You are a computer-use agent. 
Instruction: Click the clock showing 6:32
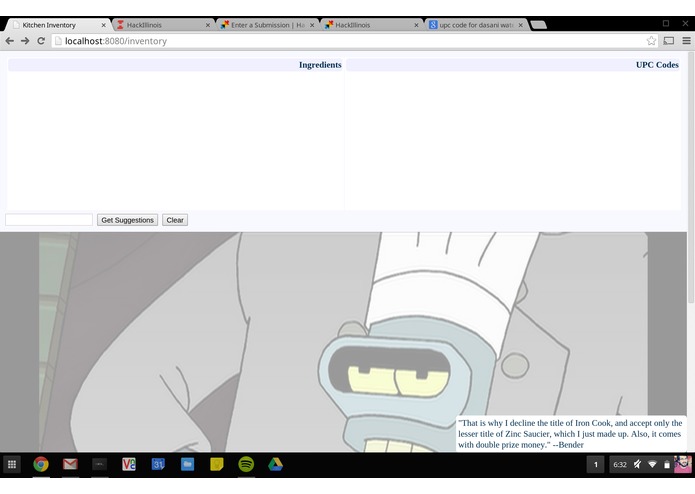[x=620, y=464]
